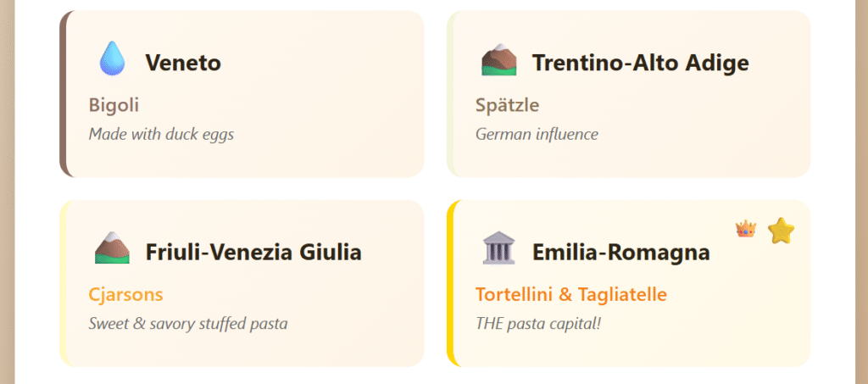This screenshot has height=384, width=868.
Task: Click the orange Cjarsons pasta name
Action: [125, 294]
